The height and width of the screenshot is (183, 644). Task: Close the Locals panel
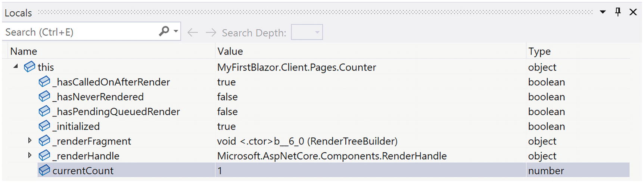pyautogui.click(x=633, y=12)
